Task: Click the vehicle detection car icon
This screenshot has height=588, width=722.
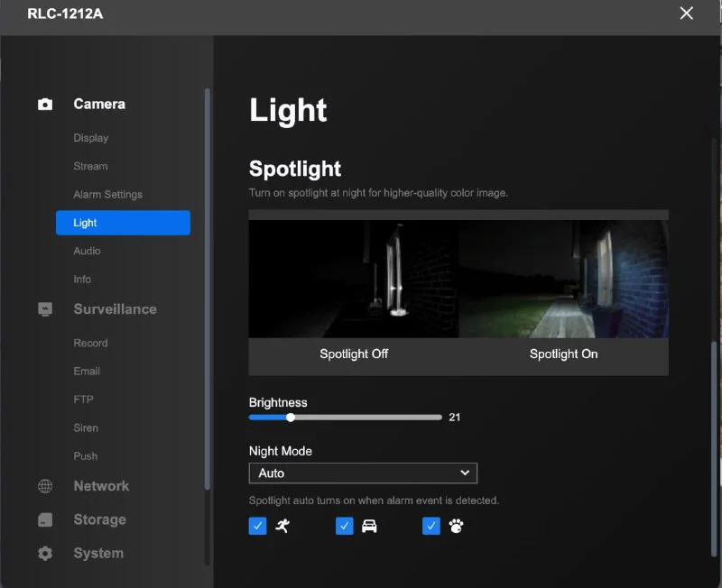Action: click(369, 526)
